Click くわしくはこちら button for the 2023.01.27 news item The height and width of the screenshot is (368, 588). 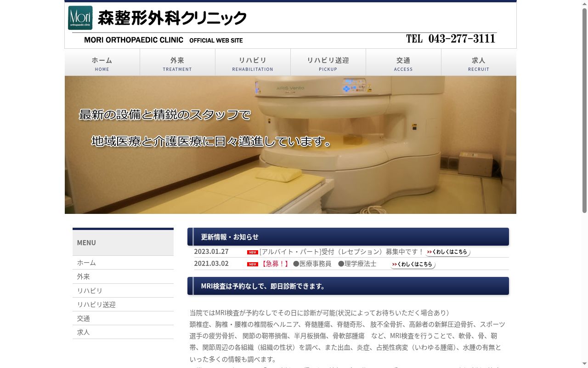click(447, 252)
